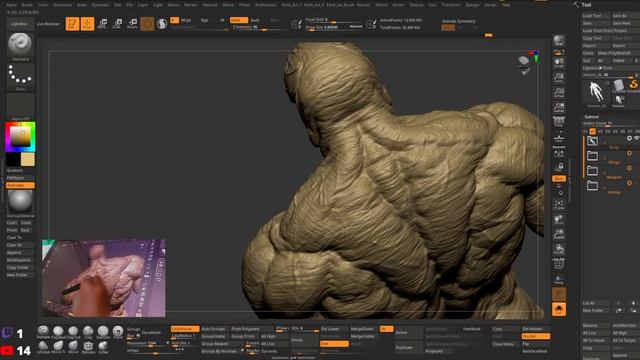Select the hPolish brush at bottom
Viewport: 640px width, 360px height.
[x=43, y=347]
